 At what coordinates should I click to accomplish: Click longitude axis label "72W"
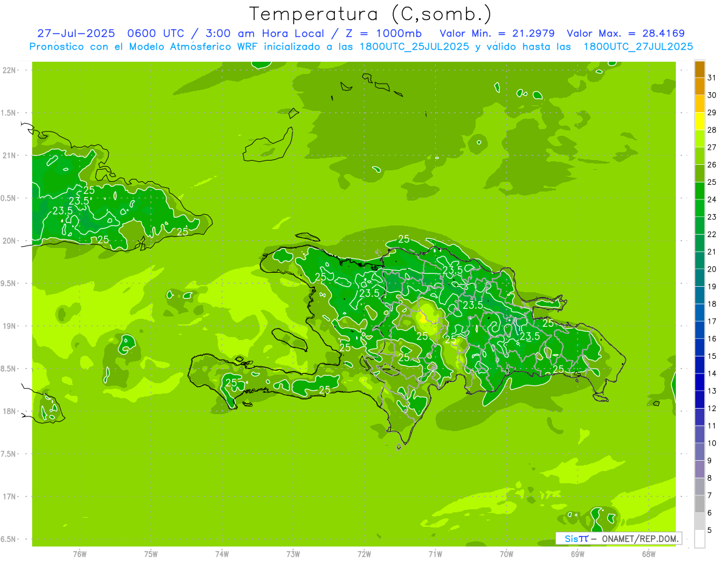coord(364,554)
